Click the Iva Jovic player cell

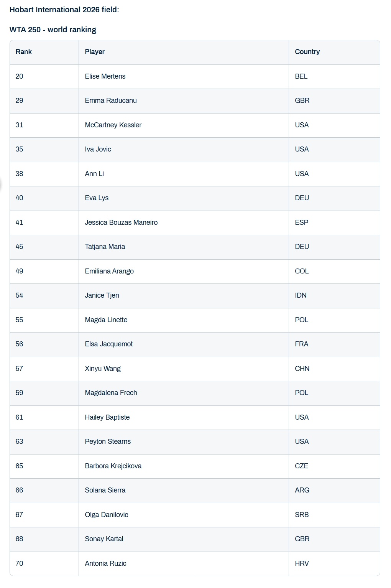pyautogui.click(x=98, y=149)
